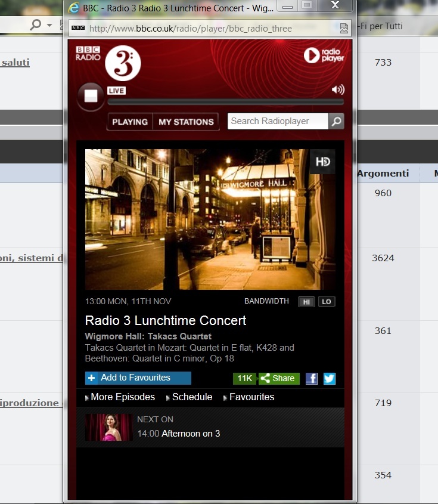Click into the Search Radioplayer field
This screenshot has height=504, width=438.
(x=278, y=121)
